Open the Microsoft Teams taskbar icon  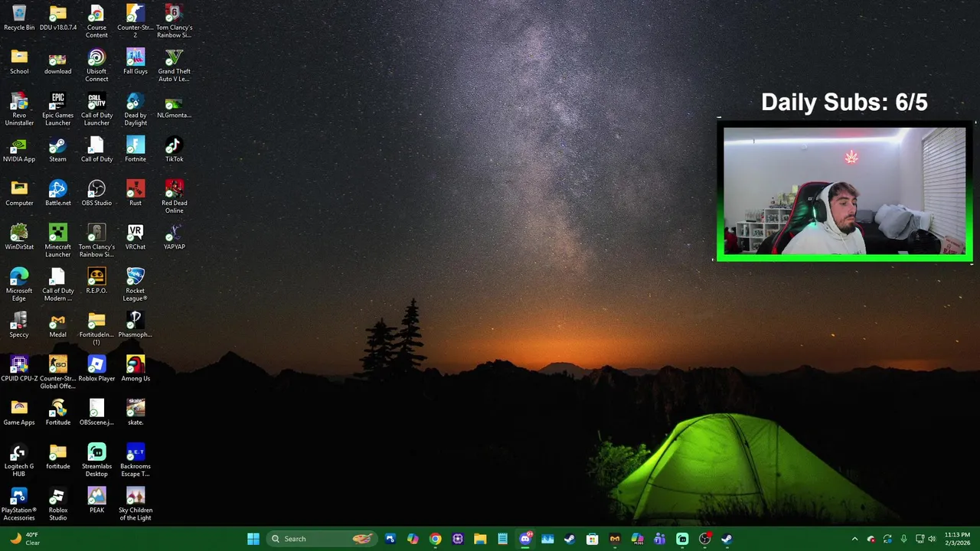pos(659,539)
